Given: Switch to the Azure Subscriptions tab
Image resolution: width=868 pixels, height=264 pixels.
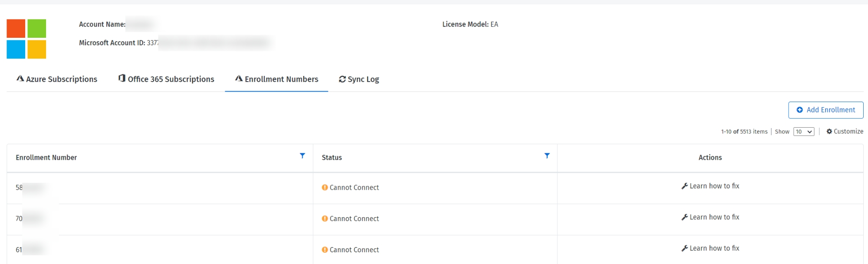Looking at the screenshot, I should [x=57, y=79].
